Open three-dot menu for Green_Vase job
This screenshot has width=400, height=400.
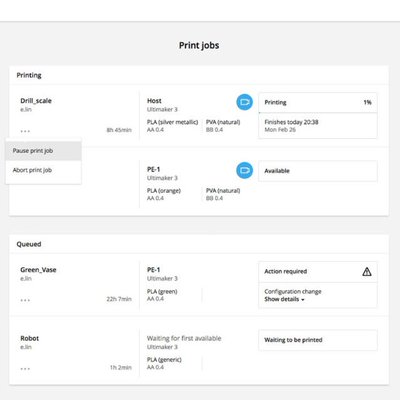pyautogui.click(x=25, y=300)
